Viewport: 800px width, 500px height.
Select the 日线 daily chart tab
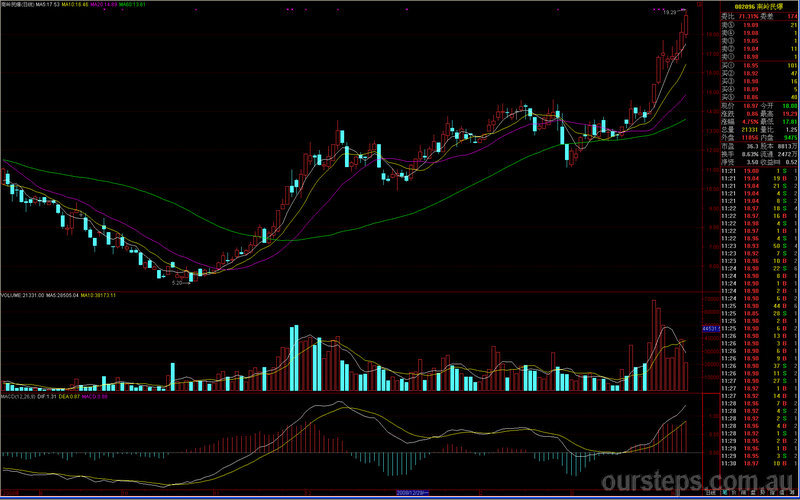pos(711,493)
